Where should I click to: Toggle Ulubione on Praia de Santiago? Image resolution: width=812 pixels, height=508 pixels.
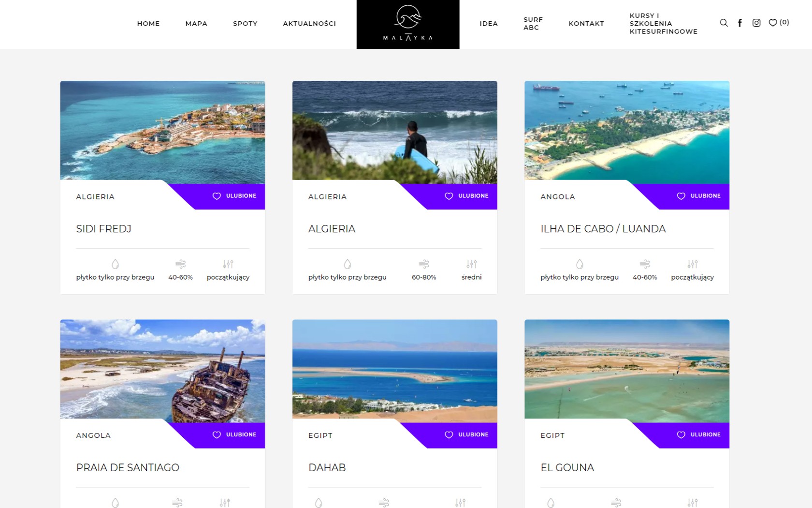[x=234, y=434]
